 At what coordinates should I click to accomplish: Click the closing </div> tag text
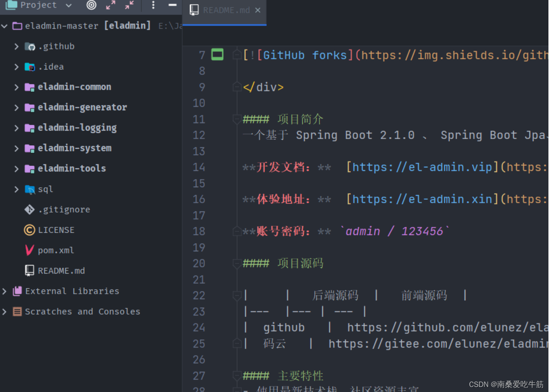(x=263, y=87)
